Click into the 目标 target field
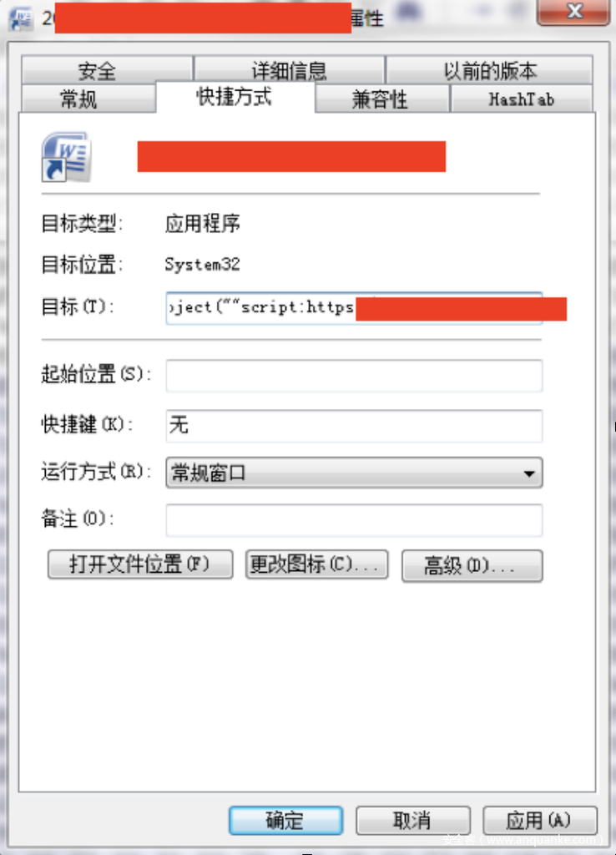 [x=354, y=308]
